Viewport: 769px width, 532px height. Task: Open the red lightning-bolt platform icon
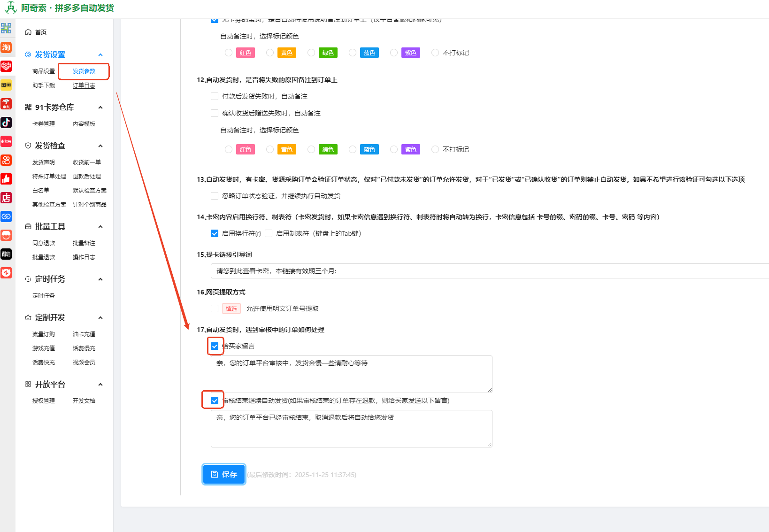coord(6,273)
